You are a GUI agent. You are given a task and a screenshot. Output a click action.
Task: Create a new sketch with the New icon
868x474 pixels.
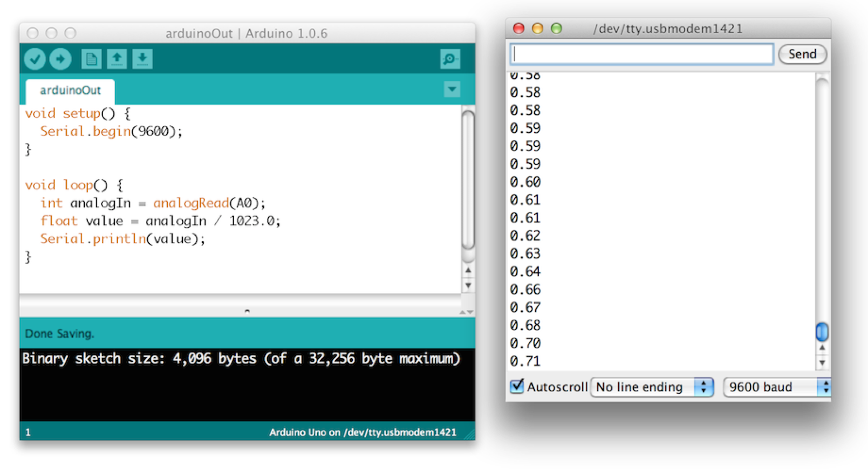[91, 59]
